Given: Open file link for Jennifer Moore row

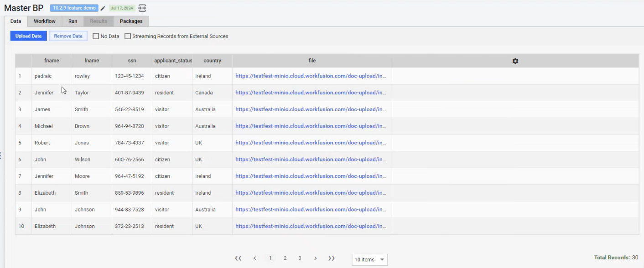Looking at the screenshot, I should 311,176.
